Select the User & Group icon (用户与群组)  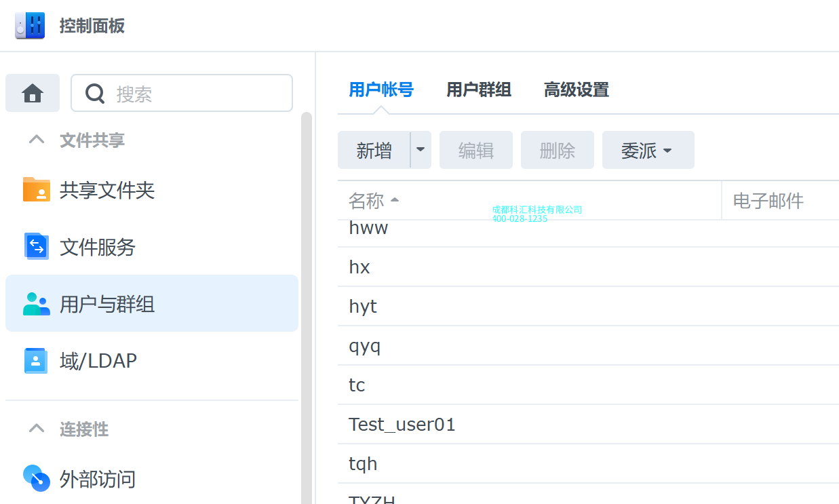pyautogui.click(x=37, y=304)
